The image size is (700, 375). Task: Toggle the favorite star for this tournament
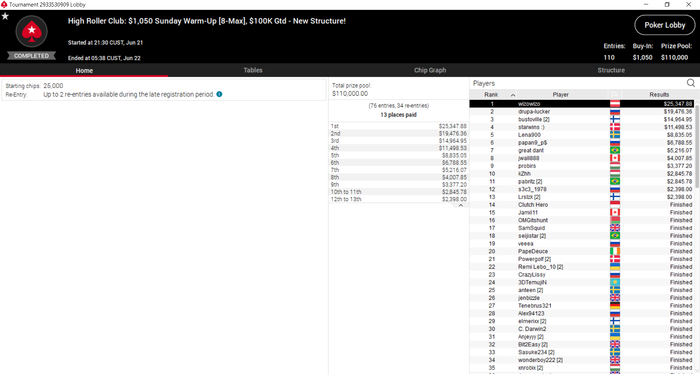5,16
